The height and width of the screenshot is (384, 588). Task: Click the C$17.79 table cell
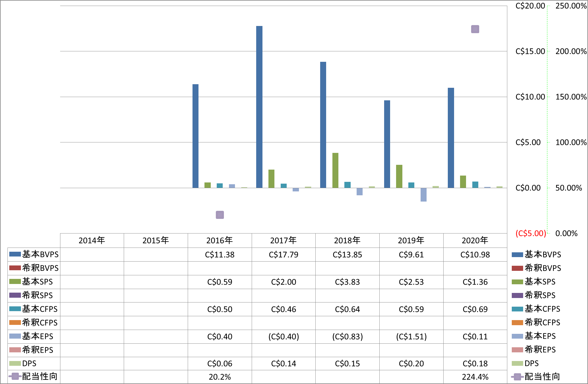tap(283, 255)
